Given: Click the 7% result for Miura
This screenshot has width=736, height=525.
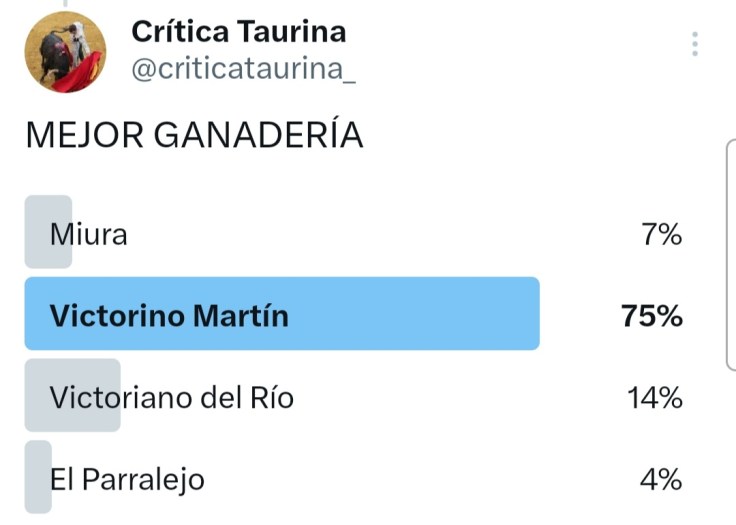Looking at the screenshot, I should click(661, 235).
